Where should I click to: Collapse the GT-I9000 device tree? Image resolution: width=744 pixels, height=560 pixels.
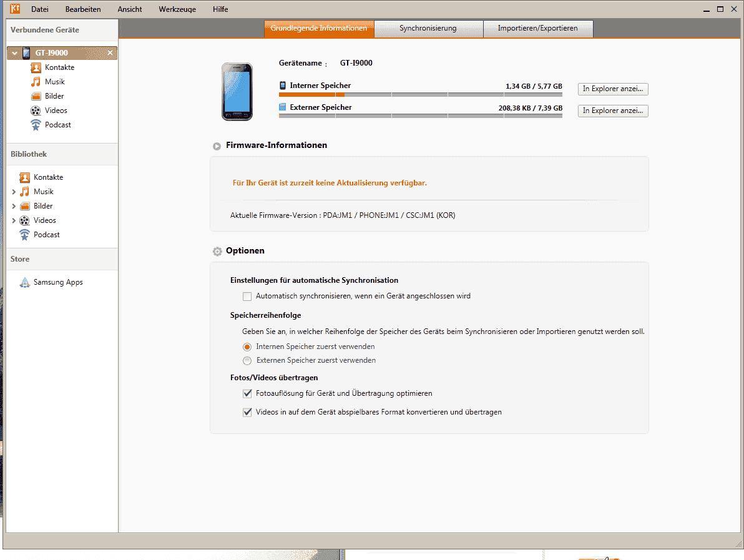coord(15,53)
